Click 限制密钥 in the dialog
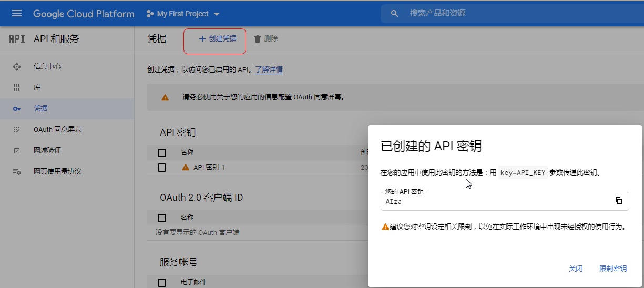The width and height of the screenshot is (644, 288). pyautogui.click(x=613, y=269)
